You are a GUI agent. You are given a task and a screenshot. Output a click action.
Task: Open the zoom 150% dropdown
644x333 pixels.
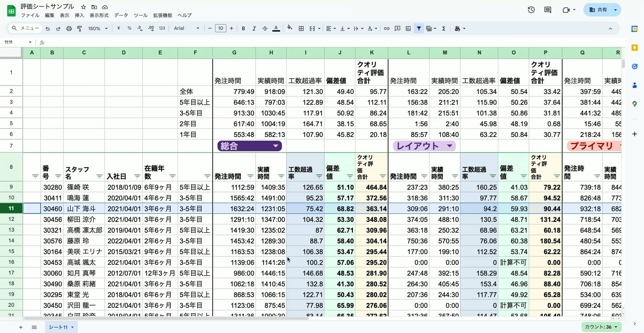click(x=98, y=29)
